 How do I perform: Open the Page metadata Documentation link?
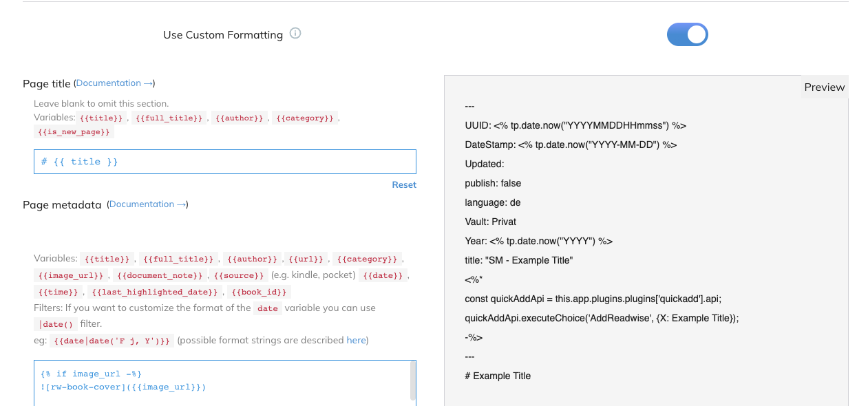(142, 204)
